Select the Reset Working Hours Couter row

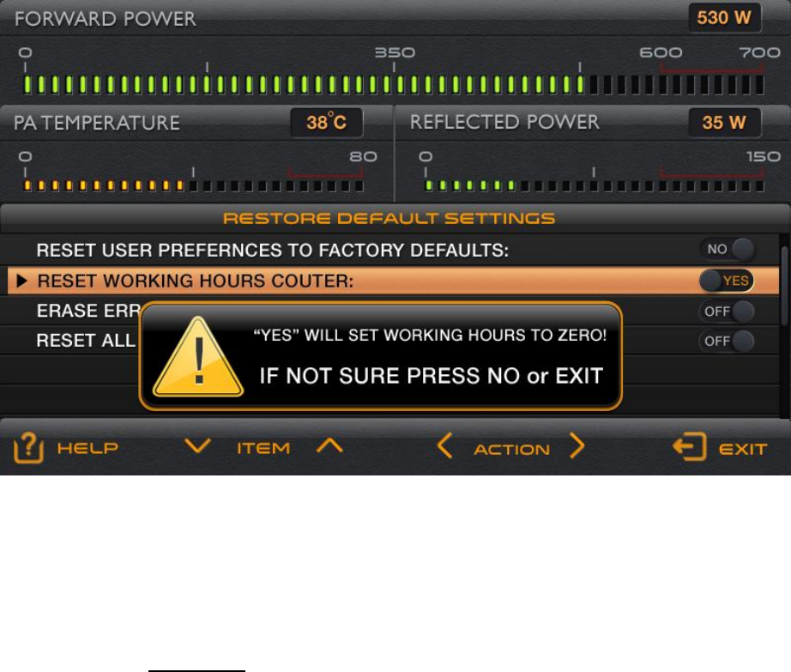click(x=394, y=281)
